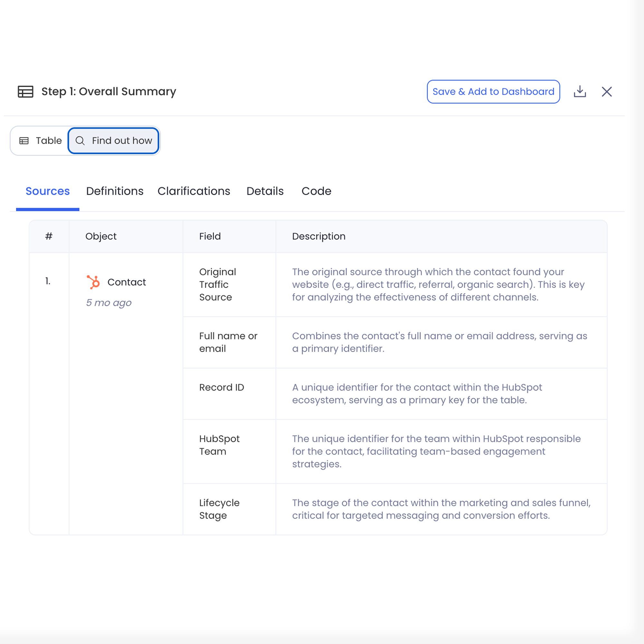This screenshot has height=644, width=644.
Task: Click the HubSpot Team field cell
Action: tap(219, 445)
